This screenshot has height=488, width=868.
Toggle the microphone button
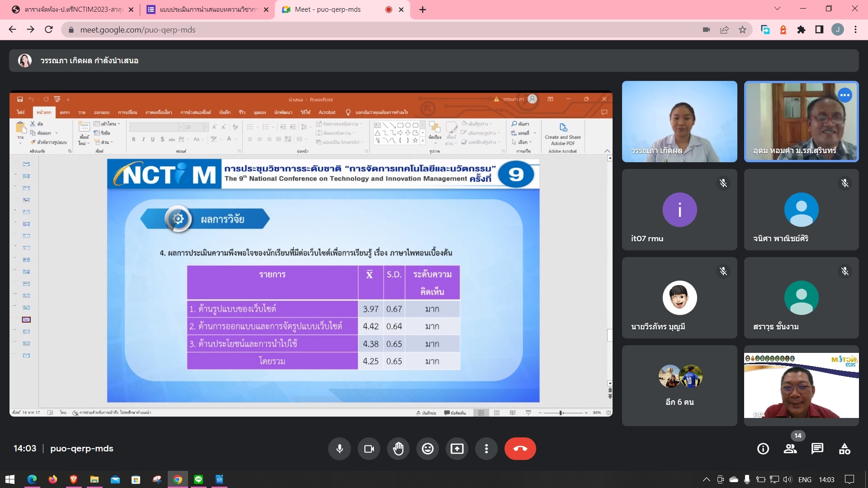pyautogui.click(x=340, y=449)
